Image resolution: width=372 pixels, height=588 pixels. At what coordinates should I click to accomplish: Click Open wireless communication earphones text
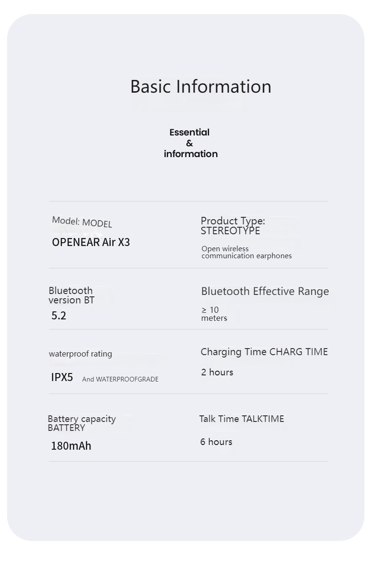click(246, 252)
